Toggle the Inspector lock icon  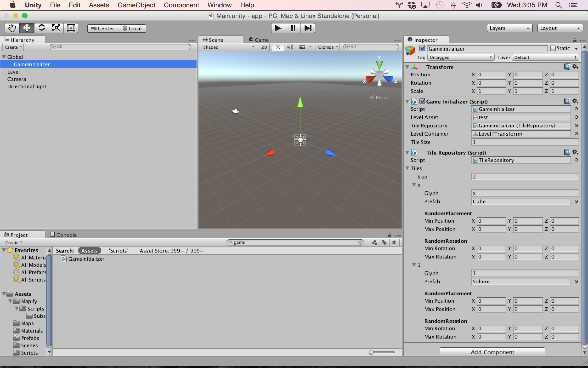point(575,40)
